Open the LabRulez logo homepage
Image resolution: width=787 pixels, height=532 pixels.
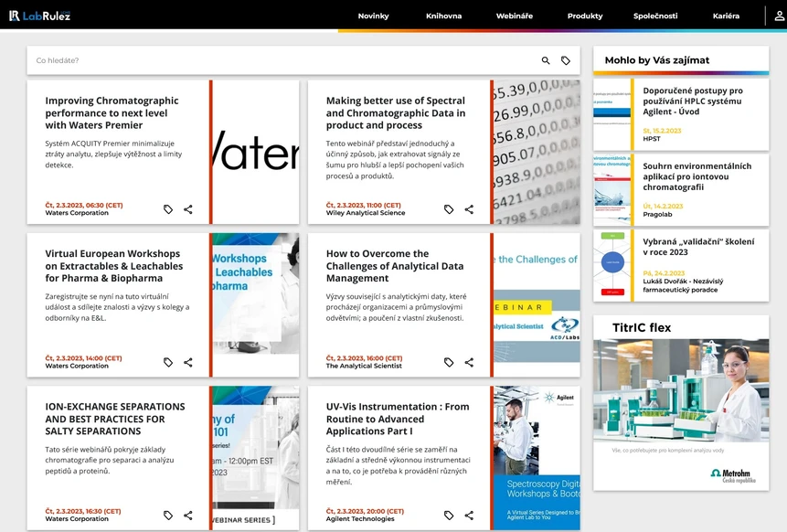coord(39,16)
